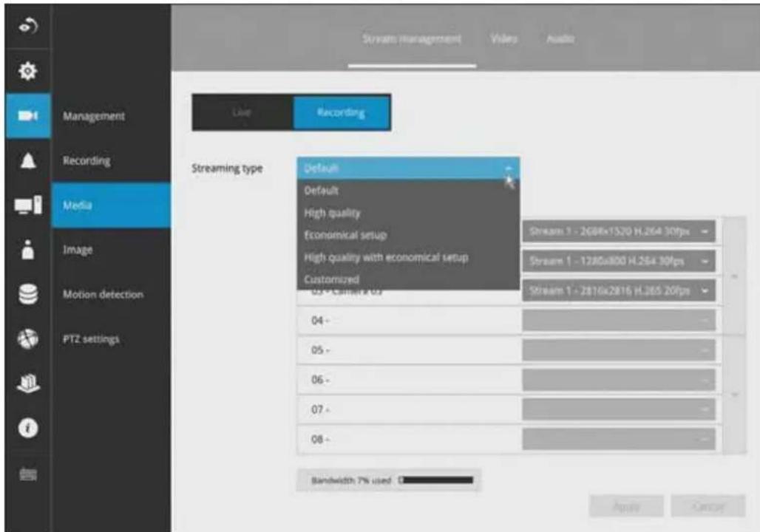The image size is (760, 532).
Task: Open the user person icon section
Action: (27, 250)
